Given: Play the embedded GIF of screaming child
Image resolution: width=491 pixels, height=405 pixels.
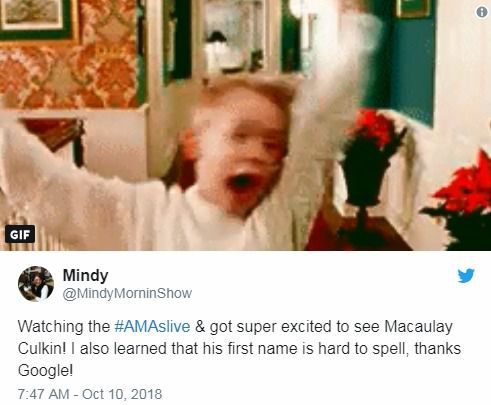Looking at the screenshot, I should (x=245, y=125).
